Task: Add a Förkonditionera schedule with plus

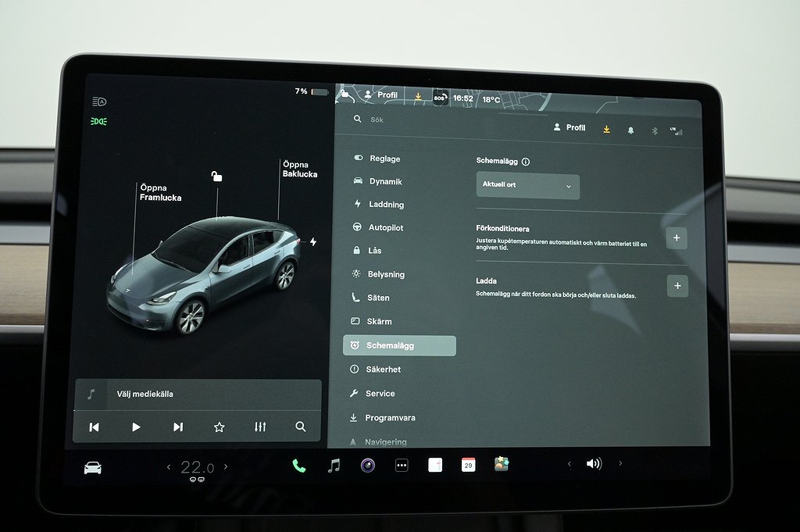Action: click(677, 238)
